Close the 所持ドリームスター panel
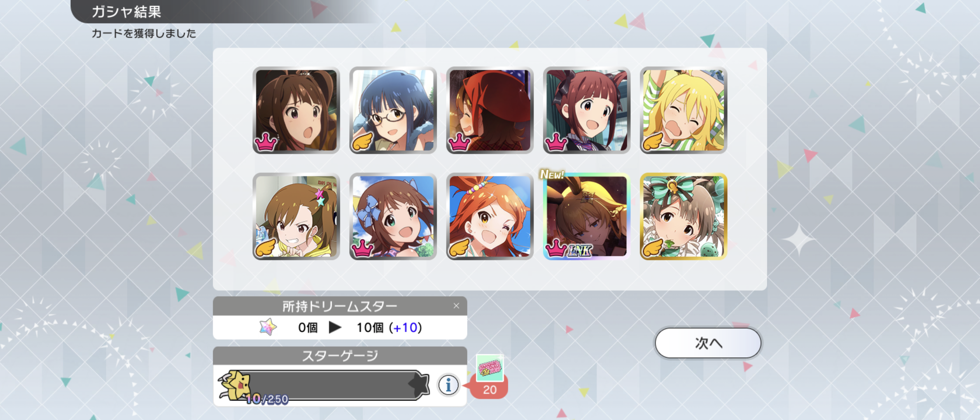The width and height of the screenshot is (980, 420). [456, 306]
